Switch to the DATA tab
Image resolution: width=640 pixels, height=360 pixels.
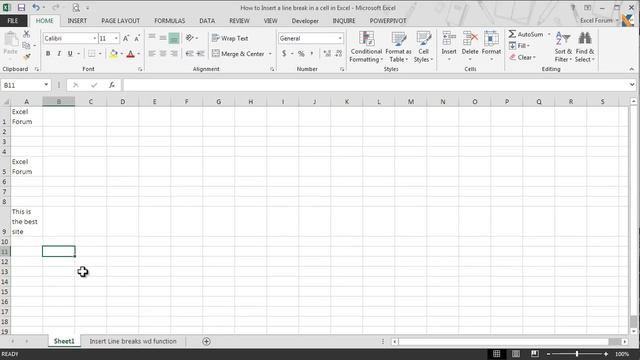tap(207, 21)
